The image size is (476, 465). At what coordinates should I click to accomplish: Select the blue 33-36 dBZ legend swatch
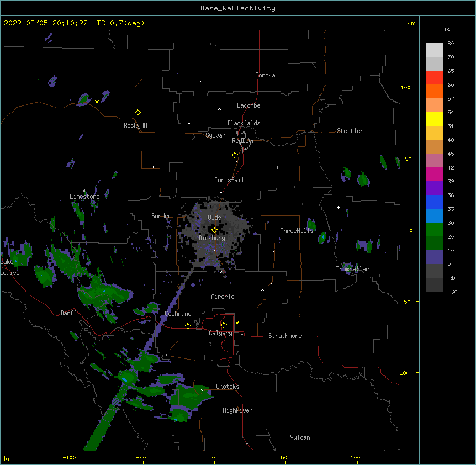pyautogui.click(x=434, y=202)
